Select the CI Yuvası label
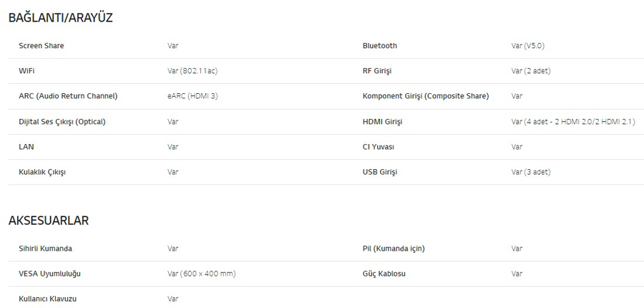 (379, 147)
